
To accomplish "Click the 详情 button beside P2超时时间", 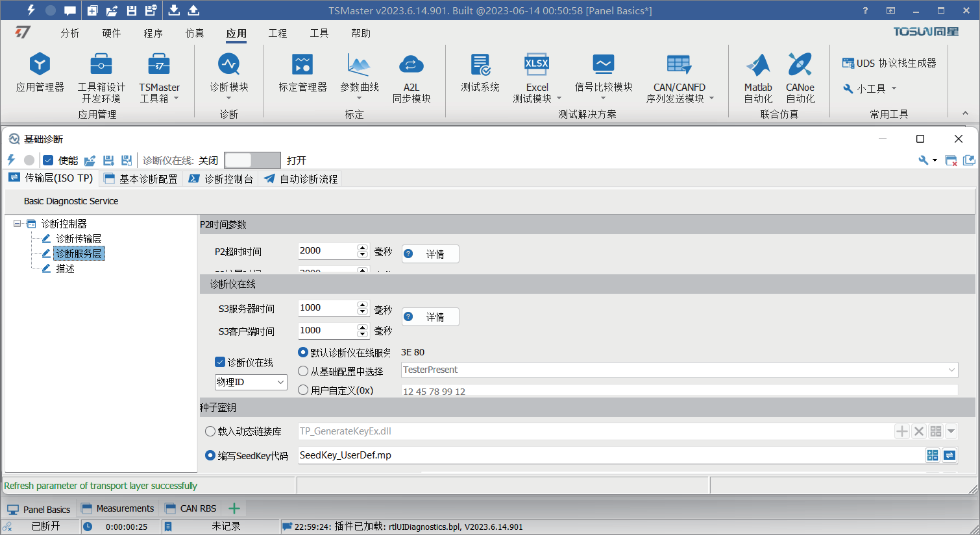I will click(x=430, y=254).
